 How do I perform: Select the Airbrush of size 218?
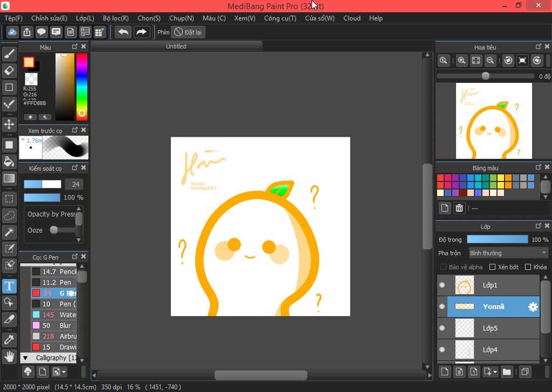pos(53,336)
